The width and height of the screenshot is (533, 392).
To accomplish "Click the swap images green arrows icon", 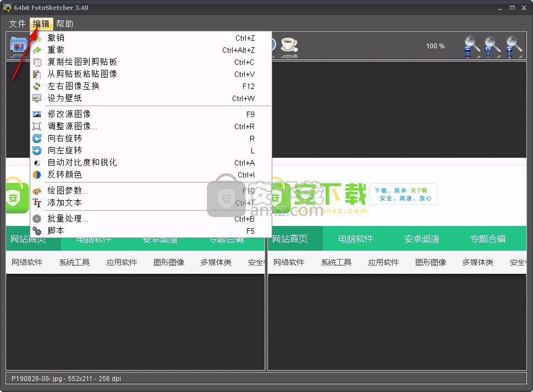I will 37,86.
